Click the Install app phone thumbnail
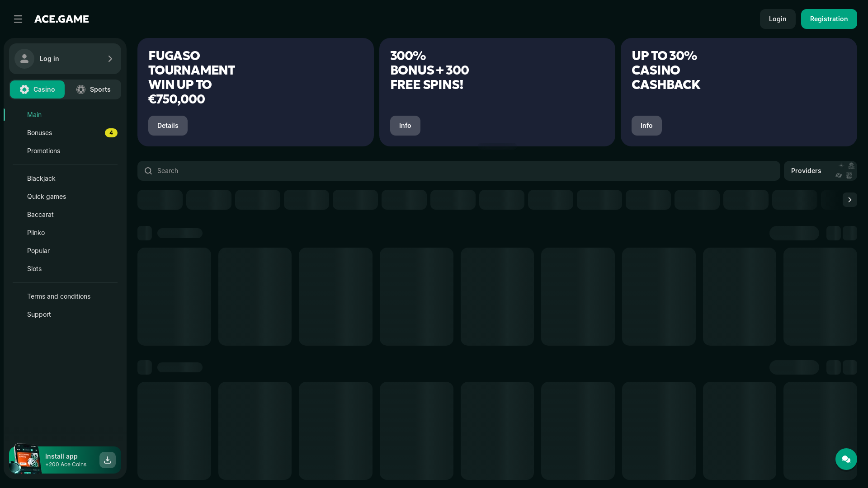 tap(25, 459)
